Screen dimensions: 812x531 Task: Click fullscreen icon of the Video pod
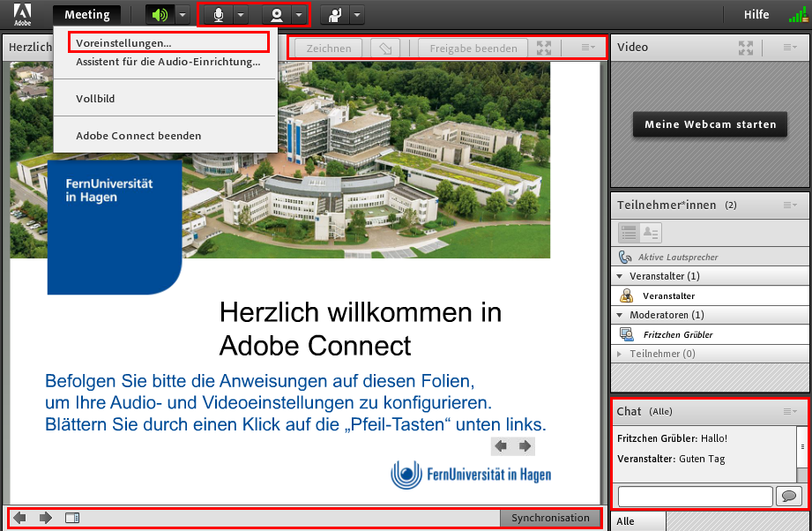tap(746, 49)
